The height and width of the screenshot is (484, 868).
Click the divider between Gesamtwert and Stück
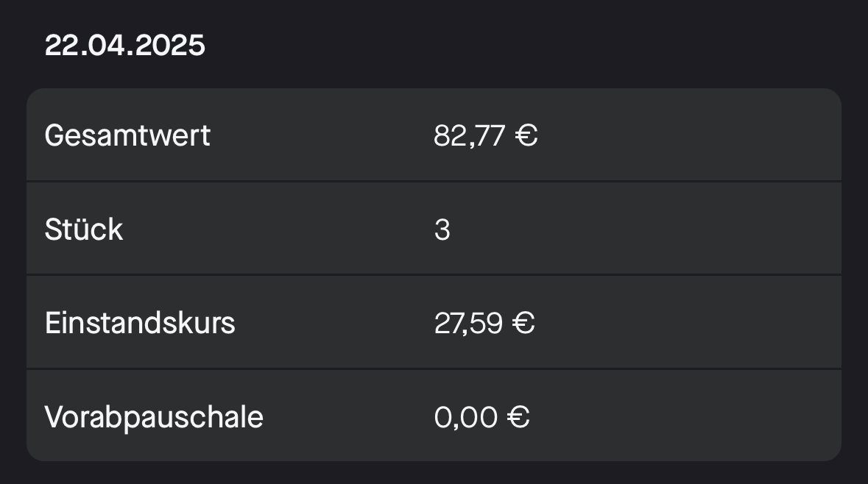point(434,182)
